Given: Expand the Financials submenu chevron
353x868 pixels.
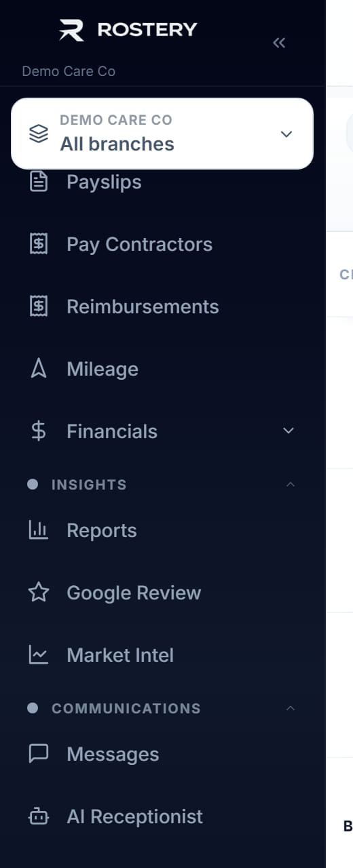Looking at the screenshot, I should click(289, 431).
